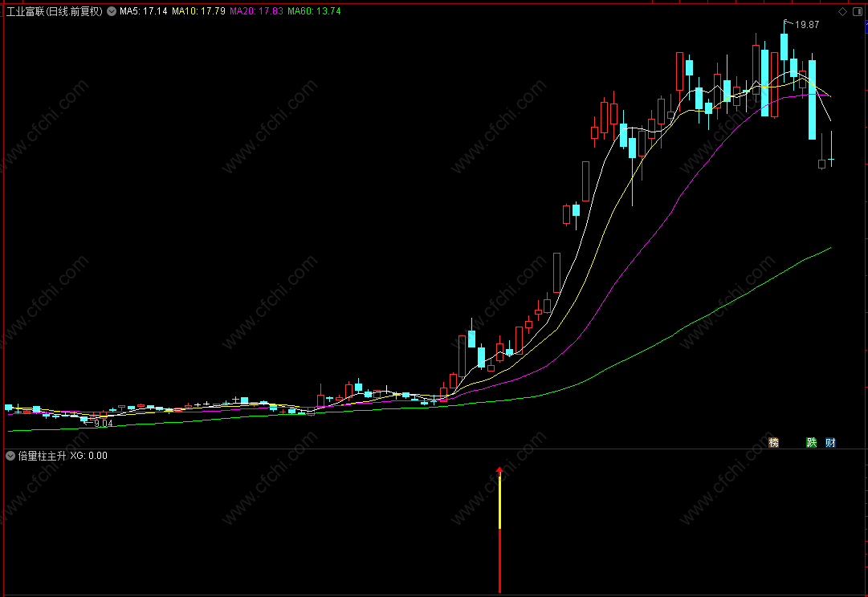
Task: Click the 工业富联(日线 前复权) chart title
Action: click(55, 11)
